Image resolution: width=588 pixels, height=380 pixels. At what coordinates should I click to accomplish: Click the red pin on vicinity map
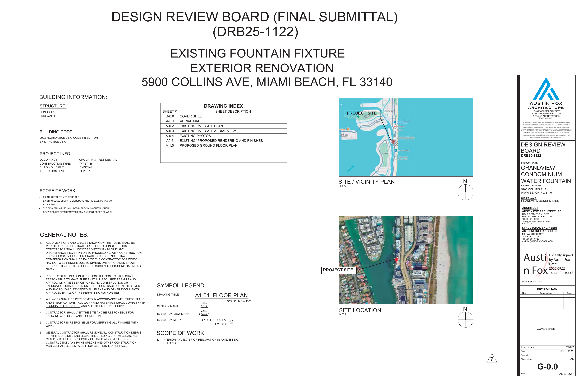tap(393, 142)
